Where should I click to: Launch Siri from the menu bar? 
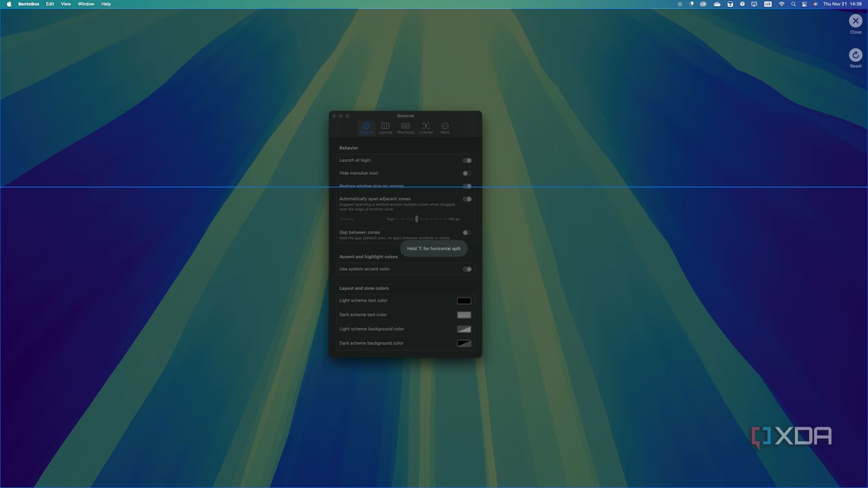[x=815, y=4]
